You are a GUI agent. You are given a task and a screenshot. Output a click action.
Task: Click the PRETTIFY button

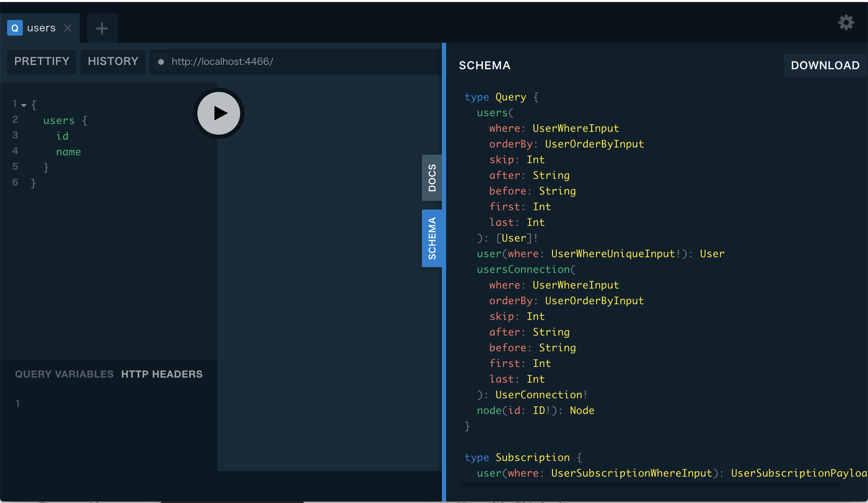tap(41, 61)
